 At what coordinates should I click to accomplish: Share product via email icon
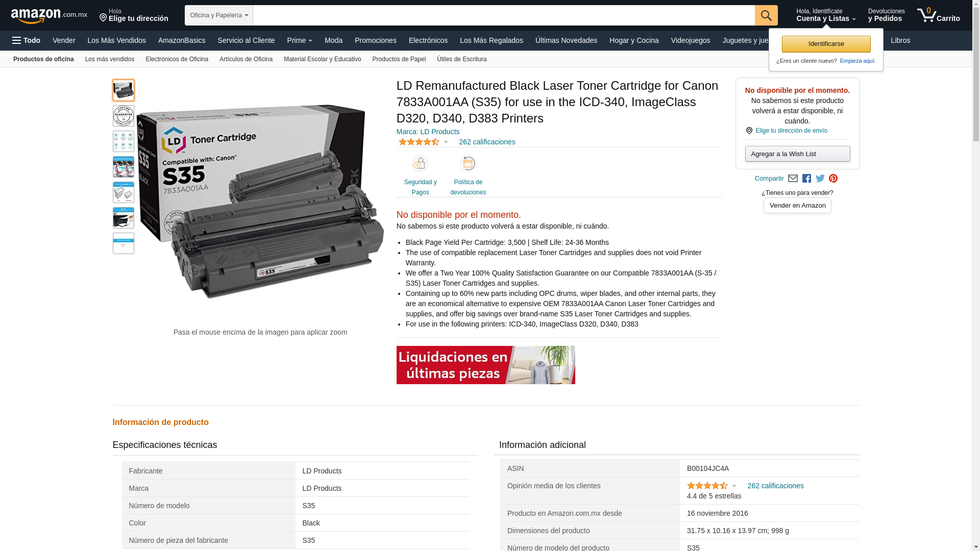[x=793, y=179]
